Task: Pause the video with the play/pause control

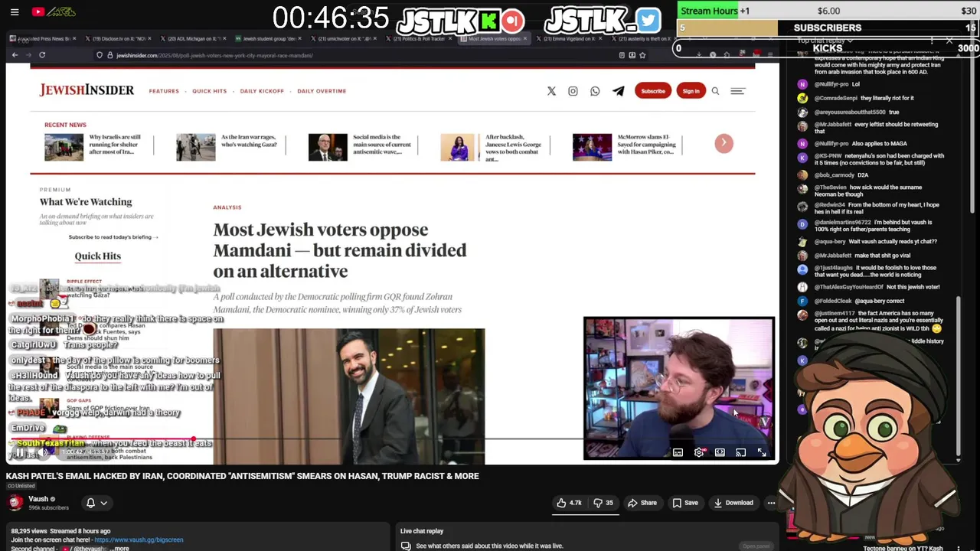Action: pos(20,452)
